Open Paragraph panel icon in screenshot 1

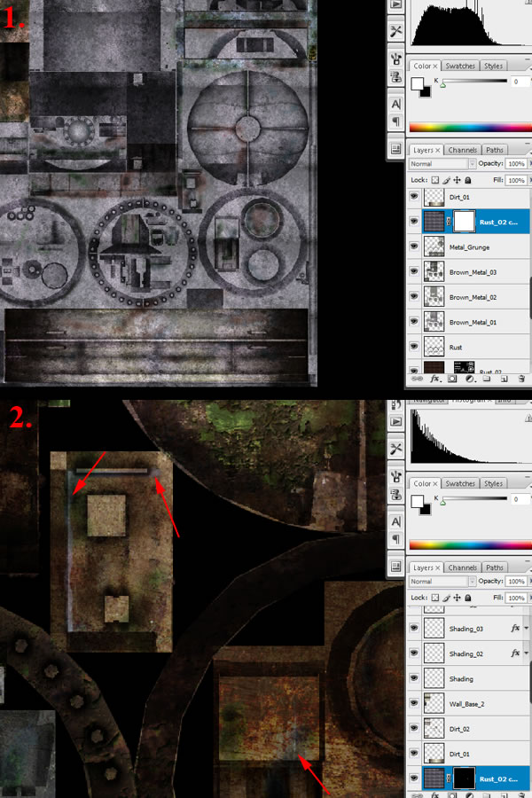click(395, 121)
